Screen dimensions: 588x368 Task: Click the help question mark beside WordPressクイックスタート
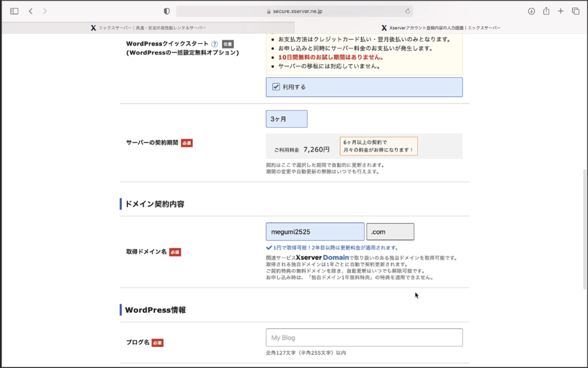[215, 44]
